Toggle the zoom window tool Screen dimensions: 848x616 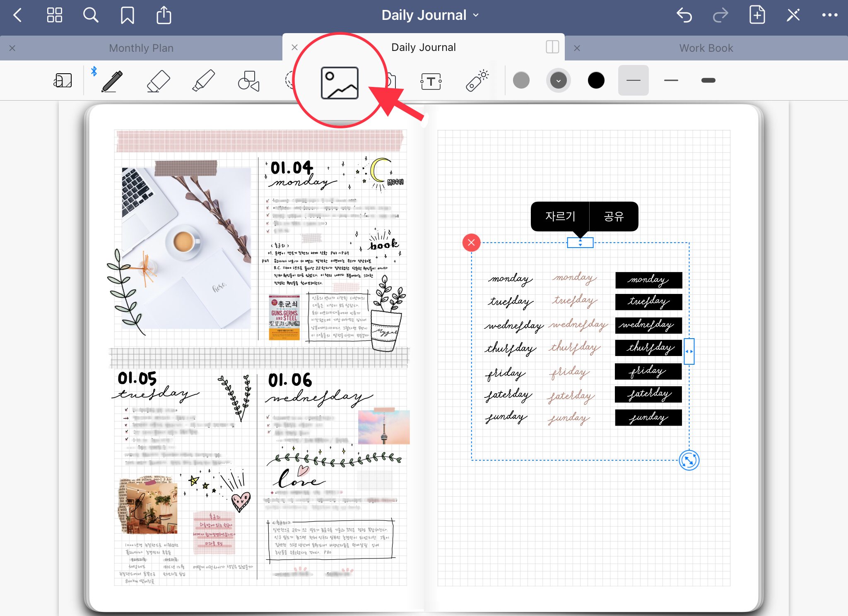63,80
